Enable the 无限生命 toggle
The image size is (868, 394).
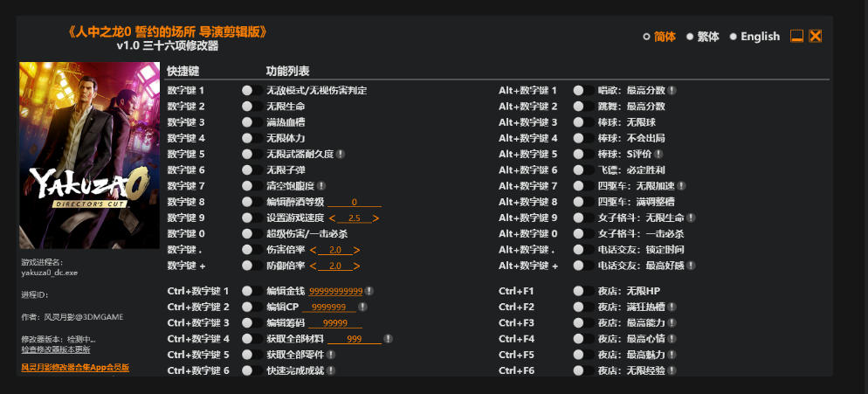(x=251, y=107)
